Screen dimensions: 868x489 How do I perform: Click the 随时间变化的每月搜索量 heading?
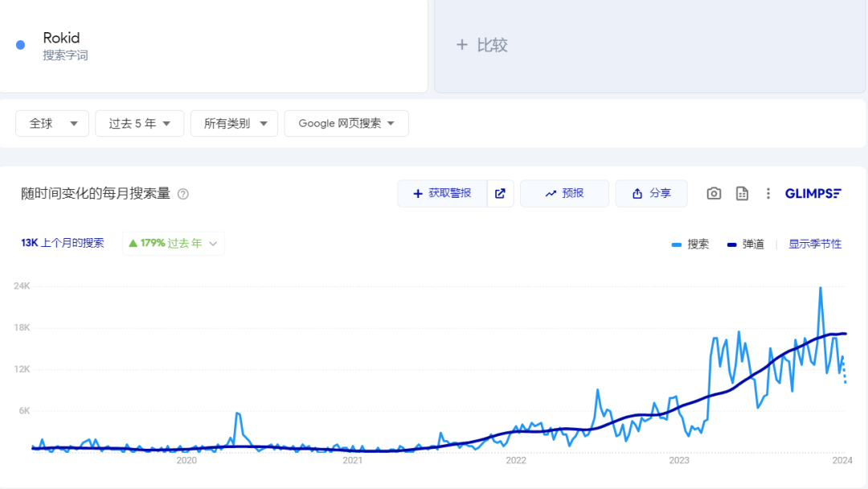click(95, 193)
